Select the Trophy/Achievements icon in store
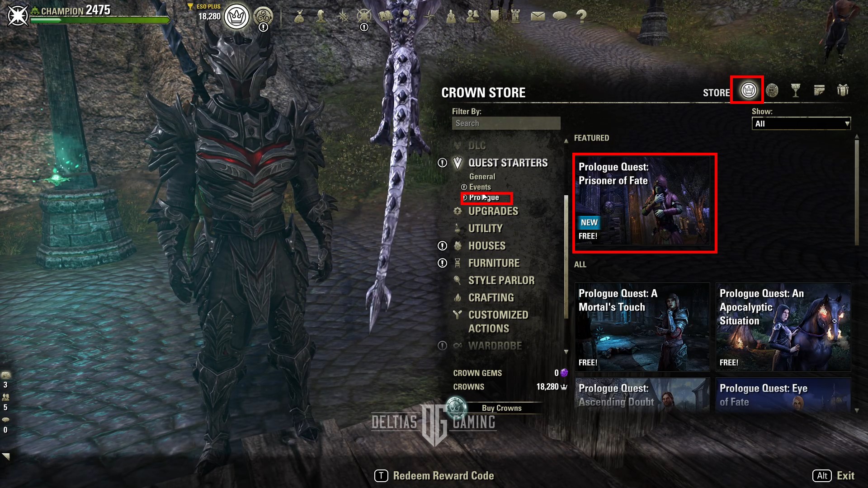The image size is (868, 488). pos(795,90)
